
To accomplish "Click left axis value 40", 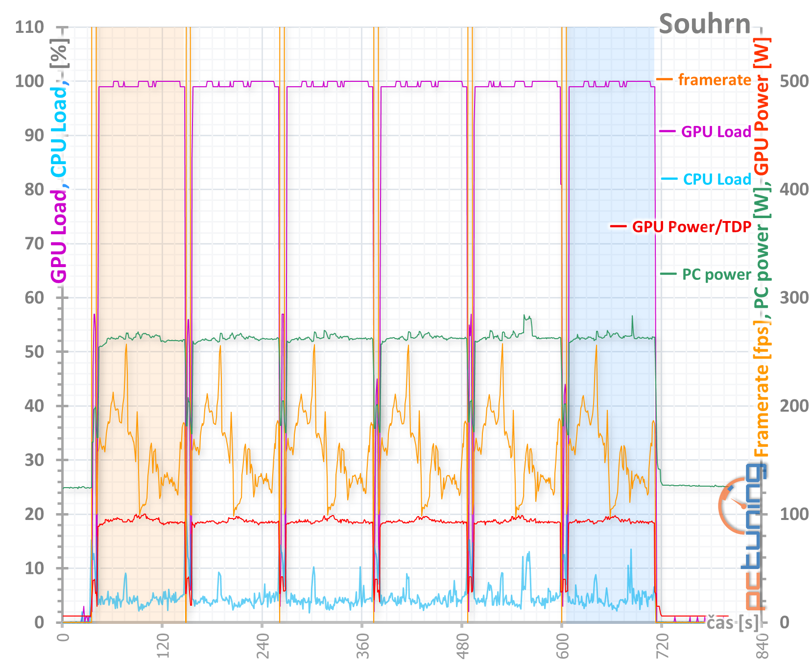I will [x=34, y=406].
